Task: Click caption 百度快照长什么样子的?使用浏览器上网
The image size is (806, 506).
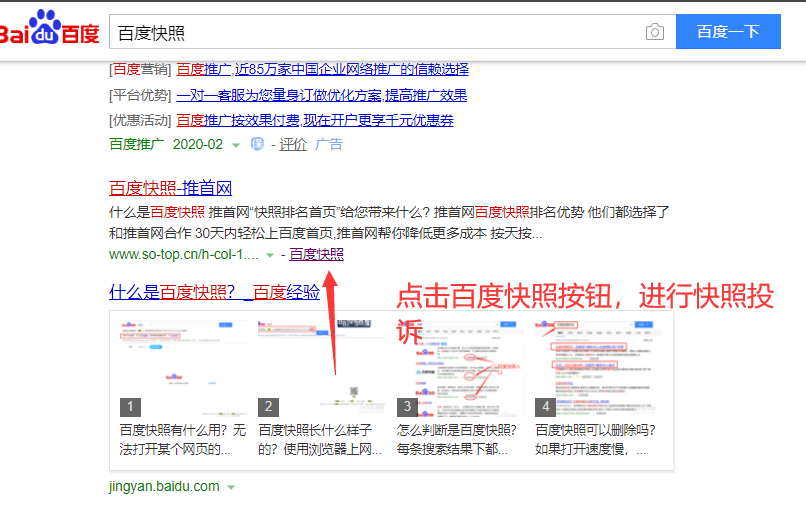Action: tap(320, 440)
